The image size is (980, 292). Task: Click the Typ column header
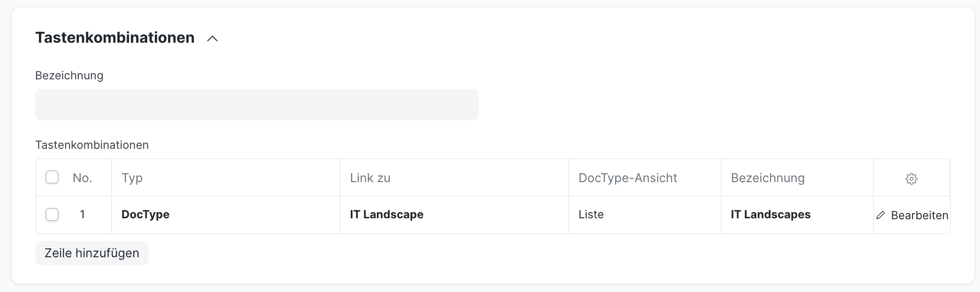[226, 178]
